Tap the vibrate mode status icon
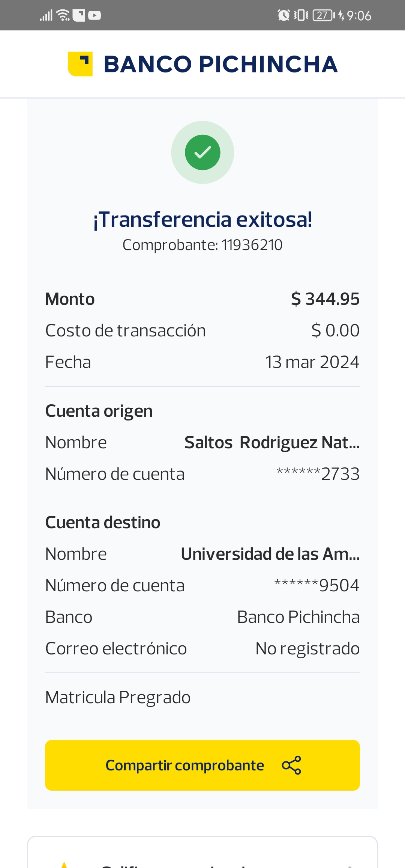The height and width of the screenshot is (868, 405). (301, 15)
